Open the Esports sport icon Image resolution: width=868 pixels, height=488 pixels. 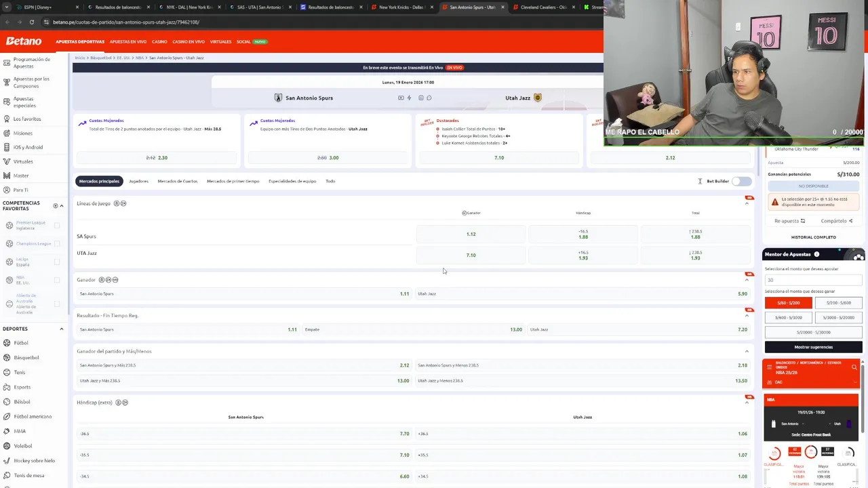tap(6, 387)
